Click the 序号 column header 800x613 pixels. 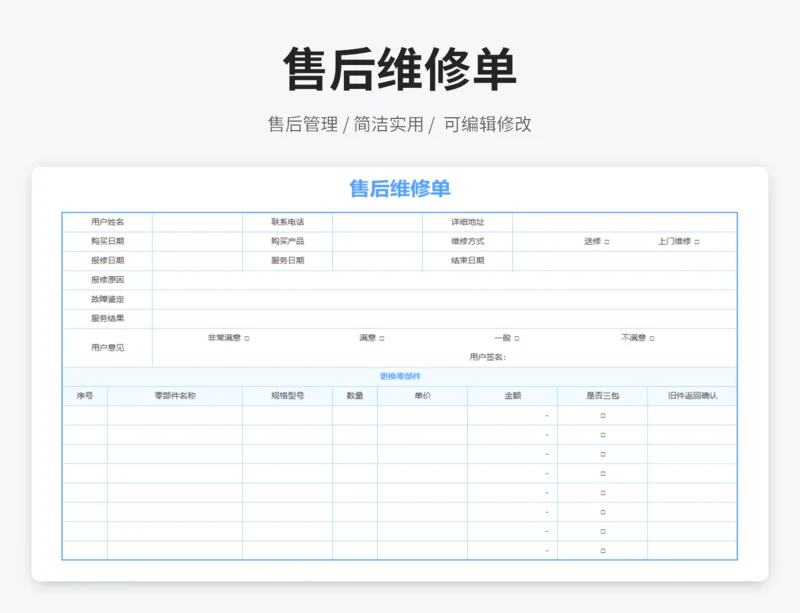pos(85,396)
